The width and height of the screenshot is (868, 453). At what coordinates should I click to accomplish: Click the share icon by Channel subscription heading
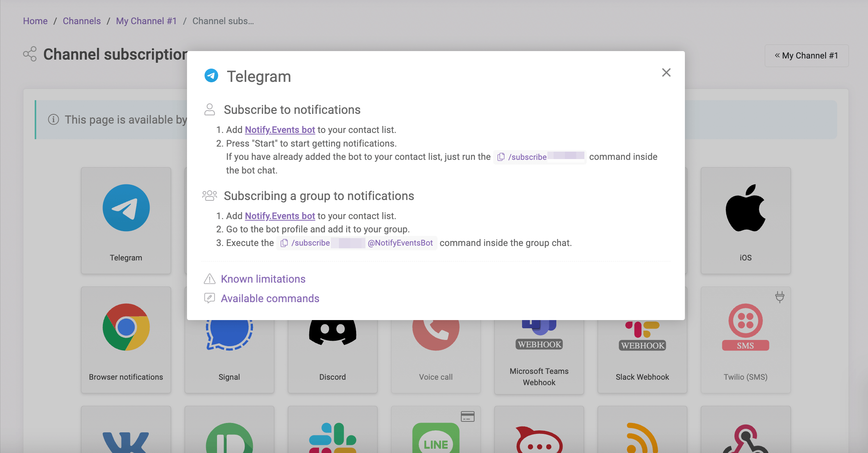click(30, 54)
